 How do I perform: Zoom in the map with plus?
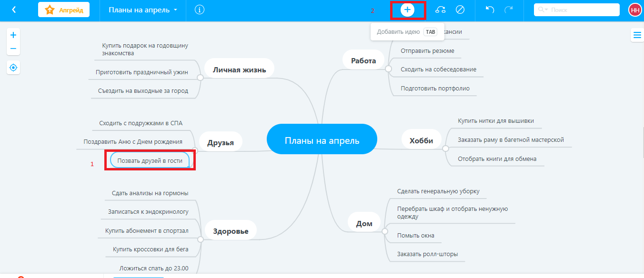click(x=13, y=35)
